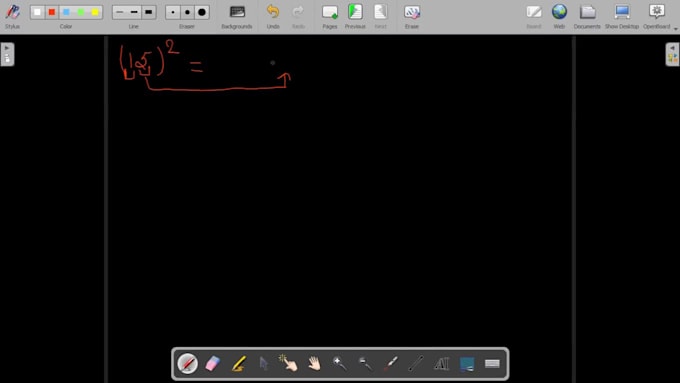The image size is (680, 383).
Task: Pick the red pen color
Action: [x=52, y=12]
